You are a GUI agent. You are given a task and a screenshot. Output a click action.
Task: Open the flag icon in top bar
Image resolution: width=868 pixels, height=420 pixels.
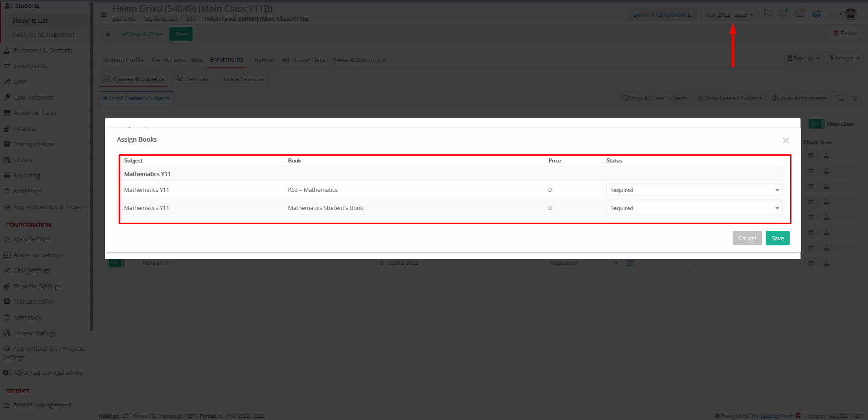[768, 14]
